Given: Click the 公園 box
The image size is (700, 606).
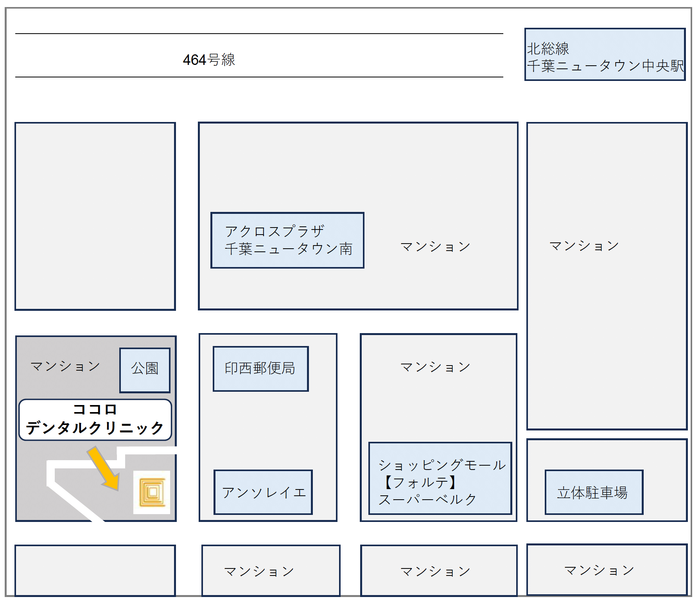Looking at the screenshot, I should click(145, 370).
